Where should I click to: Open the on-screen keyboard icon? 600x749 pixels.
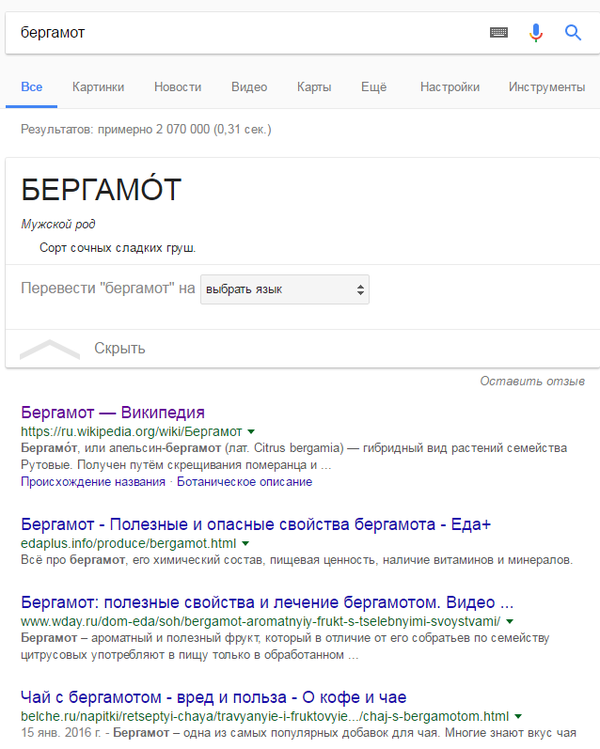pos(499,33)
